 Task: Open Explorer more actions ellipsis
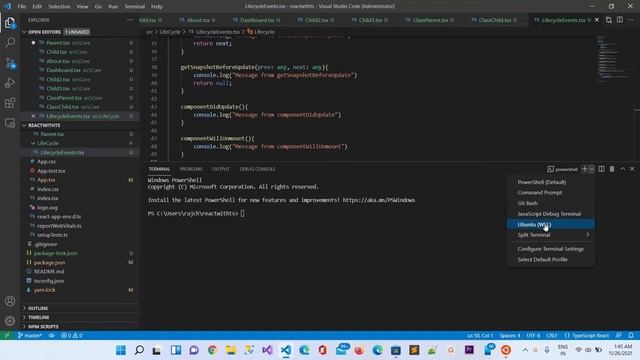pyautogui.click(x=130, y=20)
